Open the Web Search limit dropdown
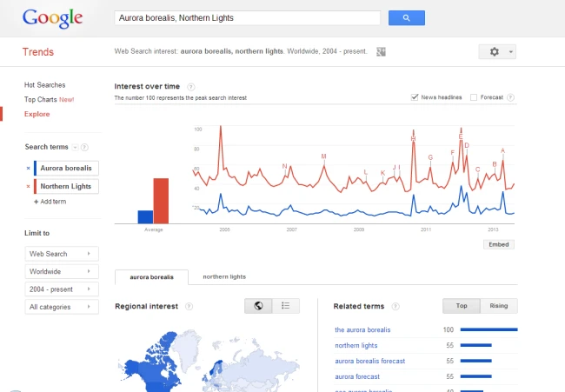 (x=62, y=254)
